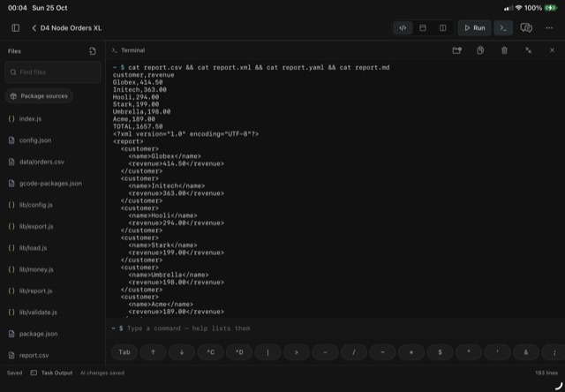Open Task Output in status bar
This screenshot has height=392, width=565.
[51, 373]
